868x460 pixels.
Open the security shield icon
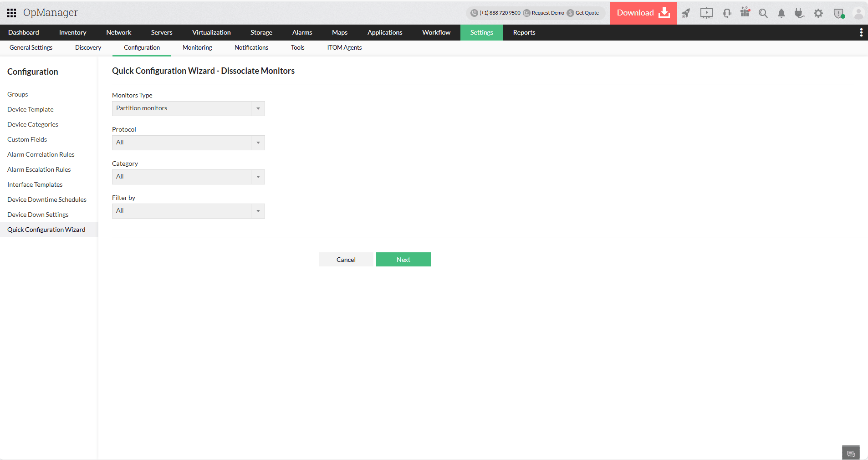point(838,13)
